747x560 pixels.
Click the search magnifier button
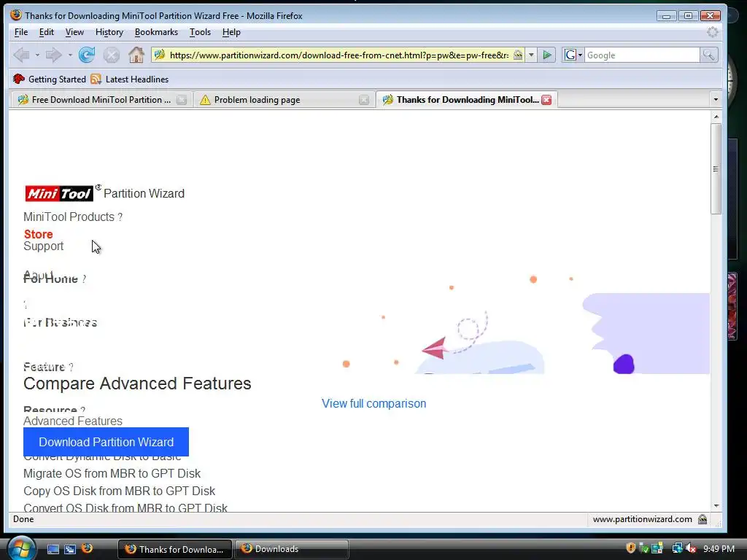[708, 55]
